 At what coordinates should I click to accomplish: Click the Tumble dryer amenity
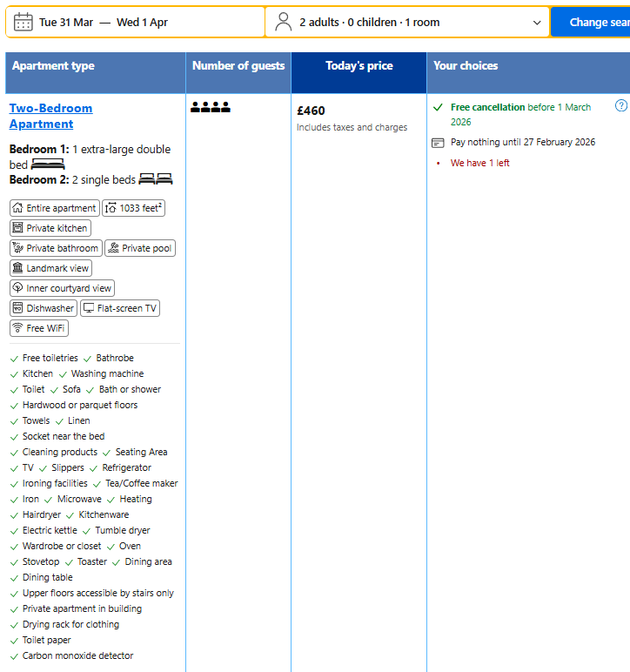(123, 531)
